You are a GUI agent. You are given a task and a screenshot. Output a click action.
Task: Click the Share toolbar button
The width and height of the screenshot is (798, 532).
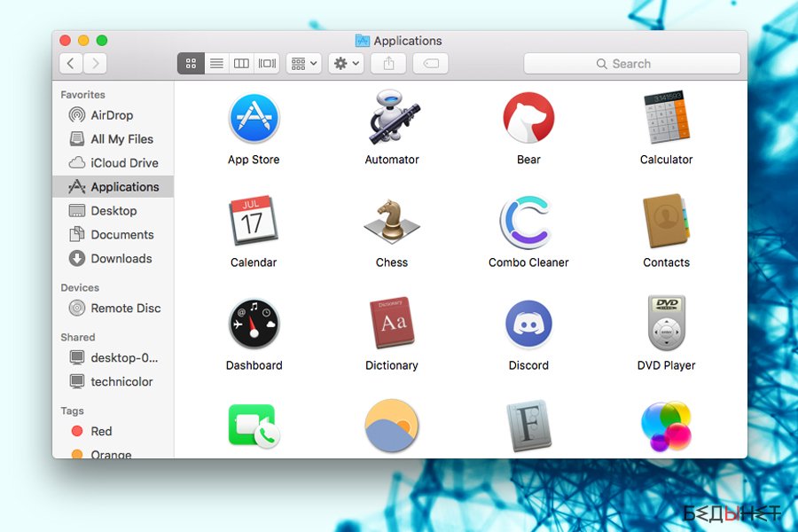point(388,64)
